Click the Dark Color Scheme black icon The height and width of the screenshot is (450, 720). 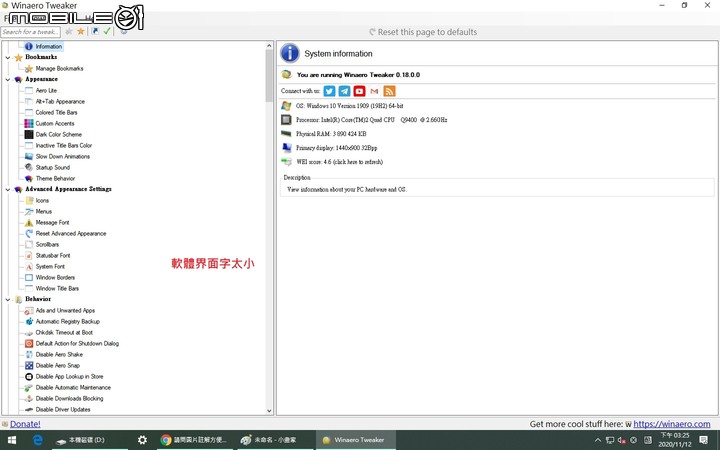[x=29, y=135]
